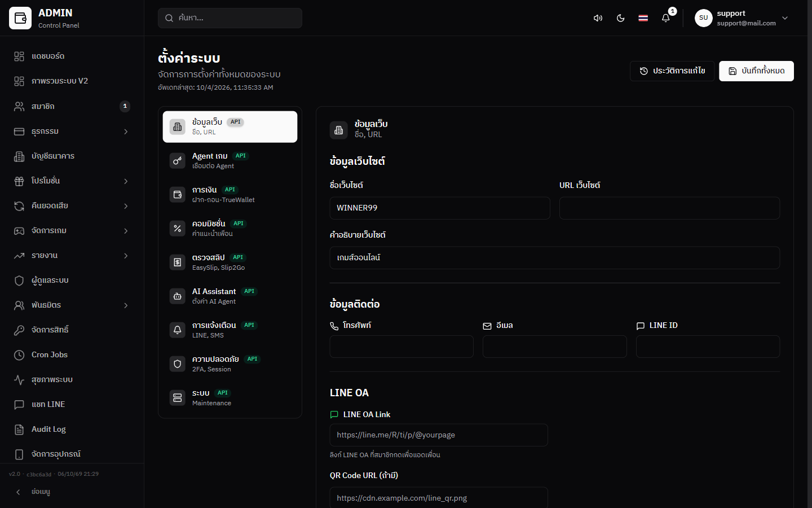Click the ตรวจสลิป receipt icon
Viewport: 812px width, 508px height.
[178, 262]
